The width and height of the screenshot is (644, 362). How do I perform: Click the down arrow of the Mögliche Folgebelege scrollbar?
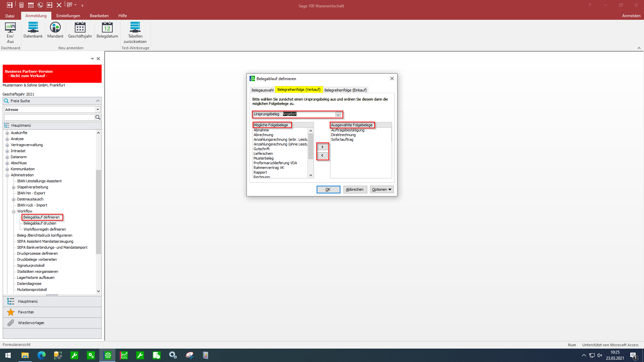(x=311, y=175)
